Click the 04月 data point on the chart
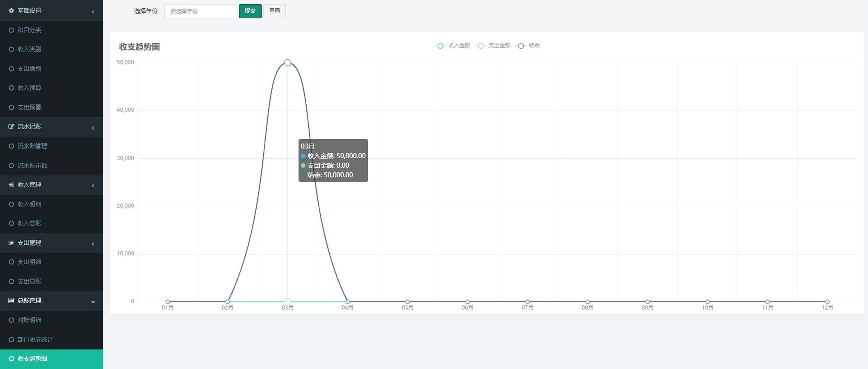This screenshot has height=369, width=868. point(348,302)
